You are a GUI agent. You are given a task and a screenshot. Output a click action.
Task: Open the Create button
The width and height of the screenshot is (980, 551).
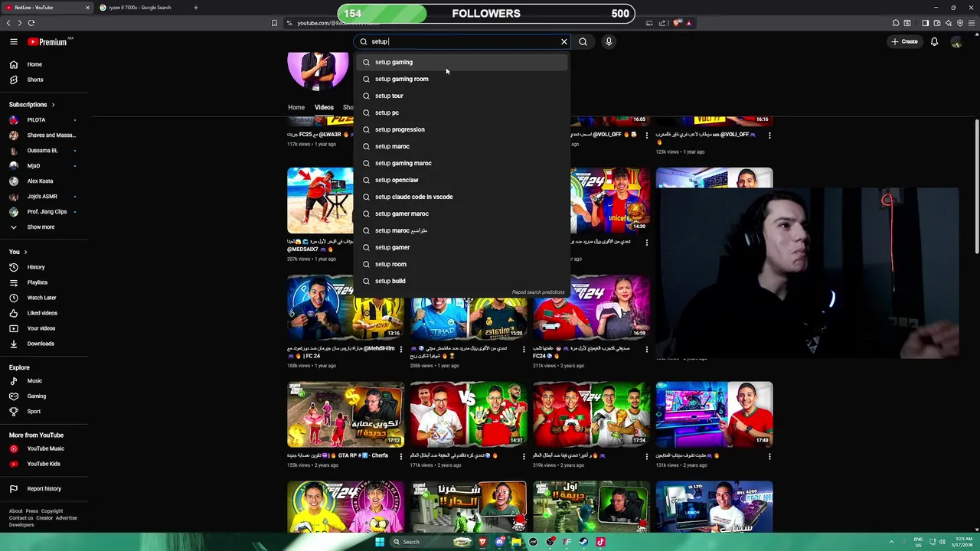[904, 41]
